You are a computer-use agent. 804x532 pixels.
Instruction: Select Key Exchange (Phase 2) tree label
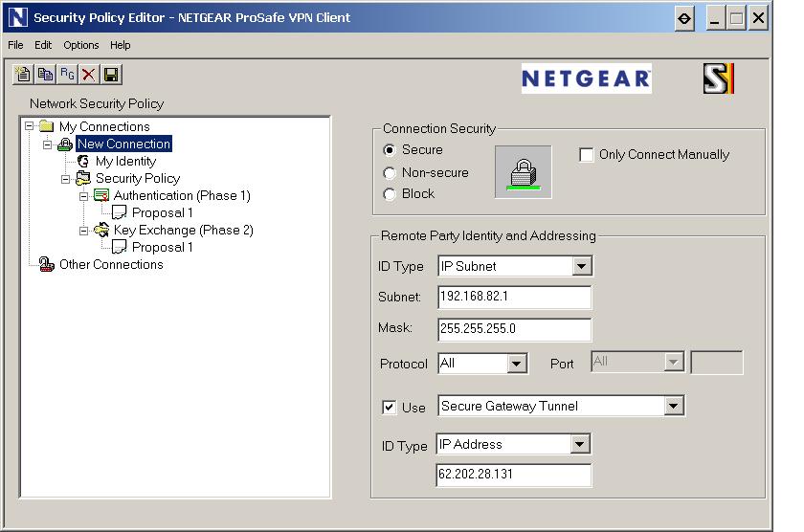(x=184, y=231)
